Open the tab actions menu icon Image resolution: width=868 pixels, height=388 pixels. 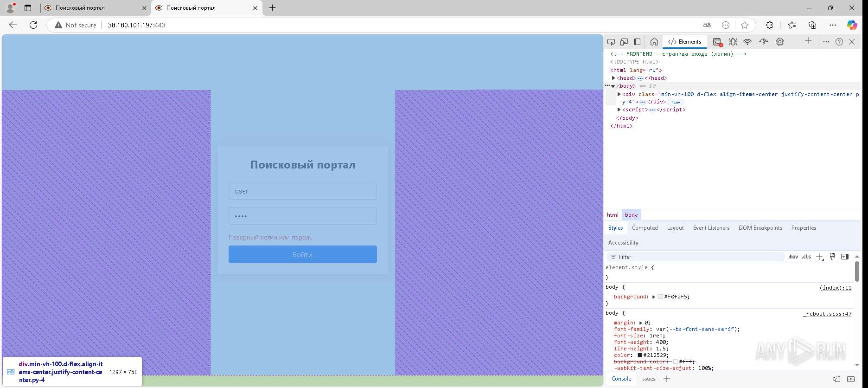coord(28,8)
